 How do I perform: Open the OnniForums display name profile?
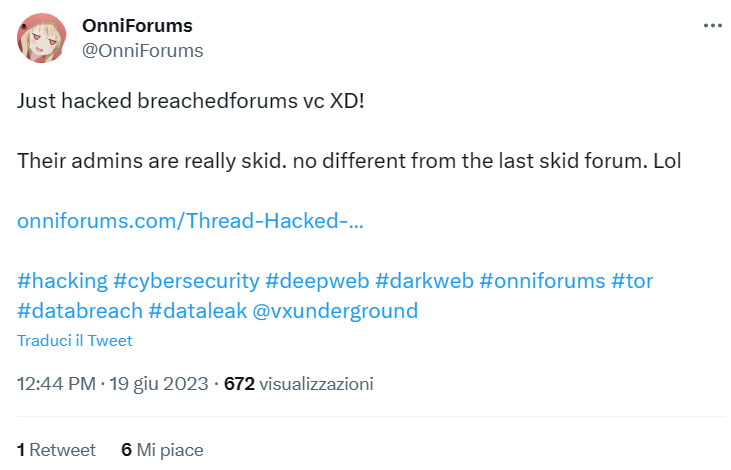[137, 25]
